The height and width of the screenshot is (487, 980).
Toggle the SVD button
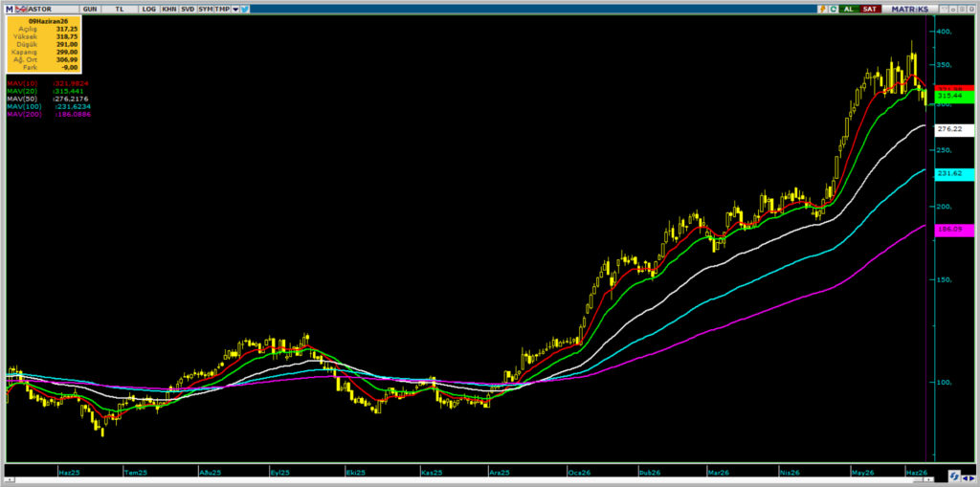click(x=187, y=10)
